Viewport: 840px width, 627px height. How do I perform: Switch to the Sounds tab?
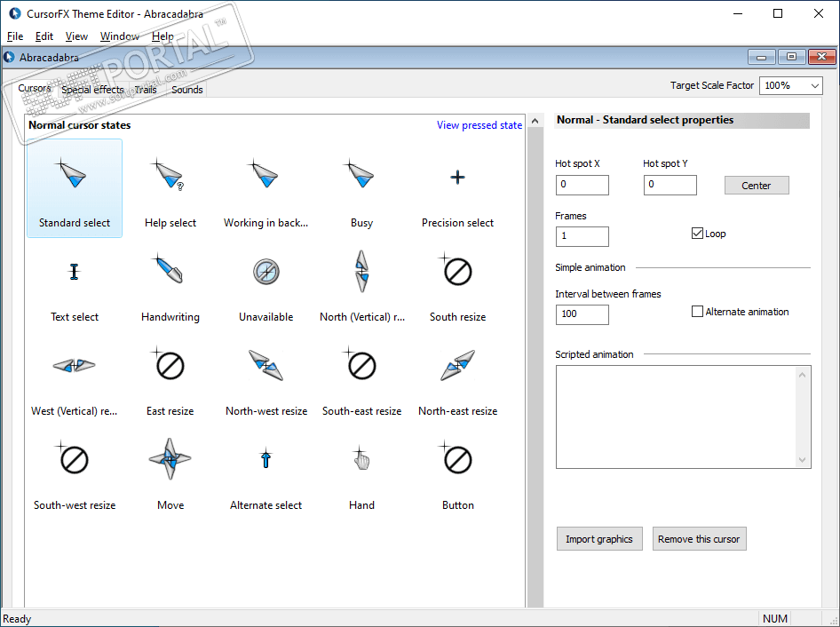(x=187, y=90)
